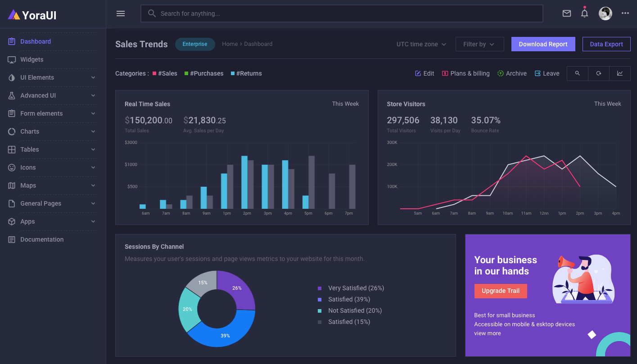
Task: Click the three-dot more options icon
Action: 625,13
